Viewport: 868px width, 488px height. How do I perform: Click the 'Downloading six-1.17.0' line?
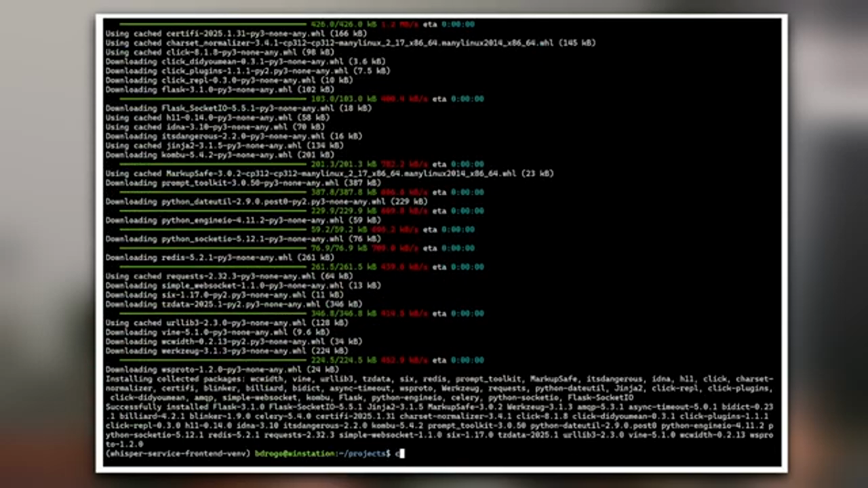(224, 295)
